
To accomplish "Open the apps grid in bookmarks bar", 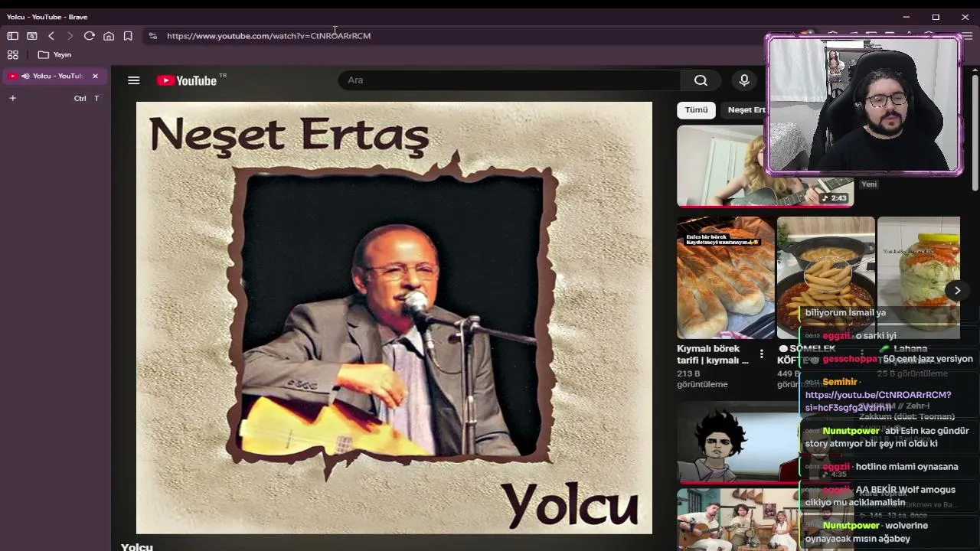I will pos(13,55).
